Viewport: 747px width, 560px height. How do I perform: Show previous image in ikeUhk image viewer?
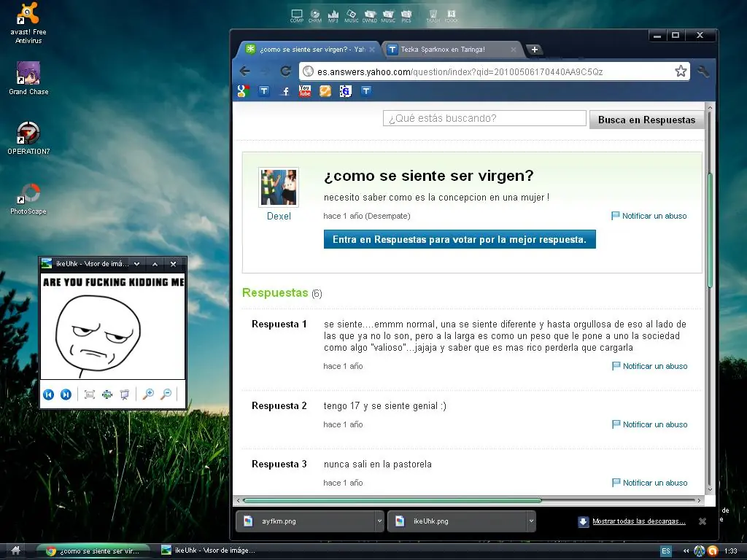click(x=49, y=394)
